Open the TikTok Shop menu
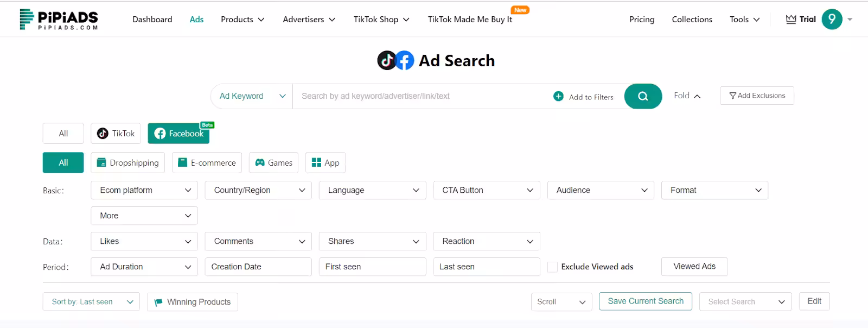The height and width of the screenshot is (328, 868). click(x=381, y=20)
